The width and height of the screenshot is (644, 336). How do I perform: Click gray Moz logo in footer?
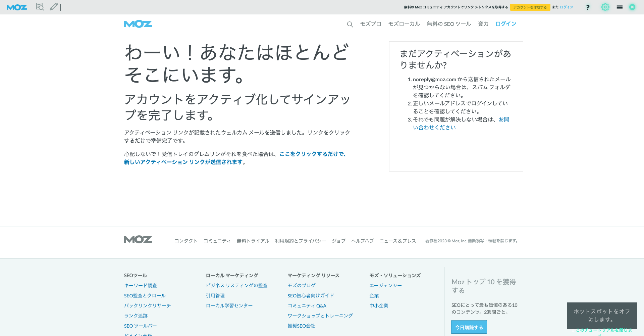(x=138, y=239)
